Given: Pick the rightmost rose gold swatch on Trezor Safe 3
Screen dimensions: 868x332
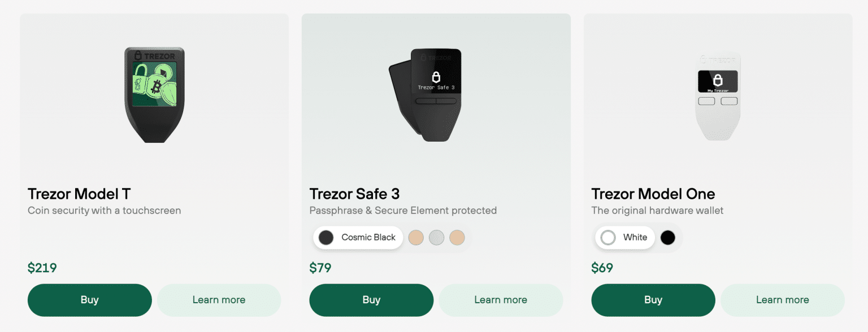Looking at the screenshot, I should 457,238.
